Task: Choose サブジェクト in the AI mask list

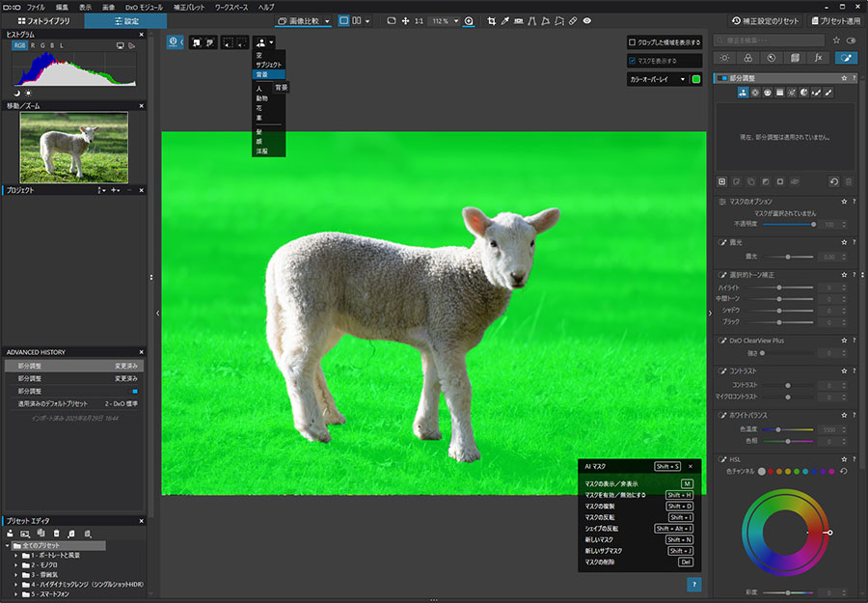Action: click(x=268, y=65)
